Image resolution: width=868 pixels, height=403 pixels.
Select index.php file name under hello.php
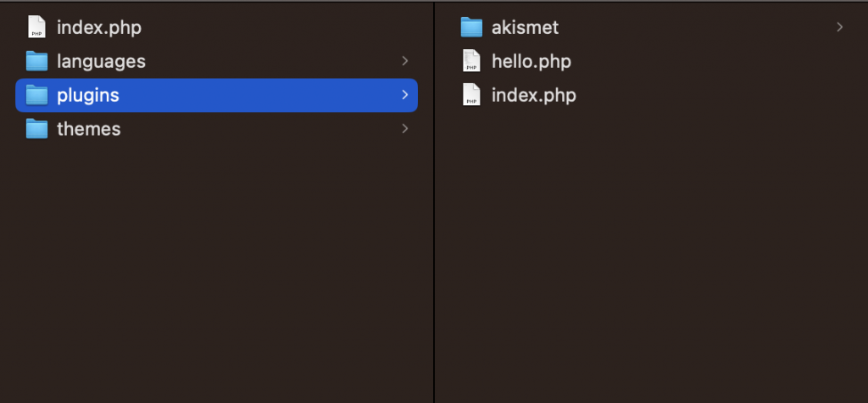pos(533,95)
